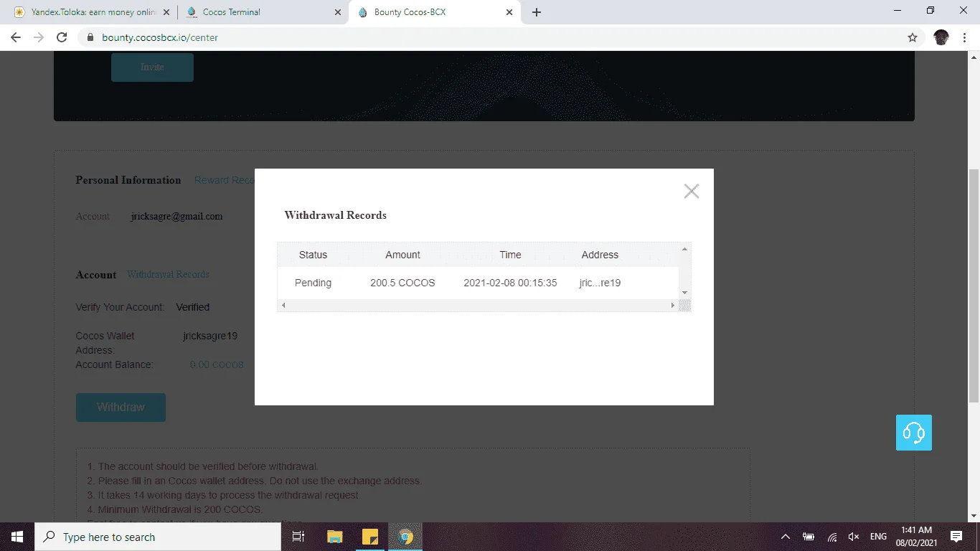Screen dimensions: 980x551
Task: Check the battery status icon
Action: (x=809, y=537)
